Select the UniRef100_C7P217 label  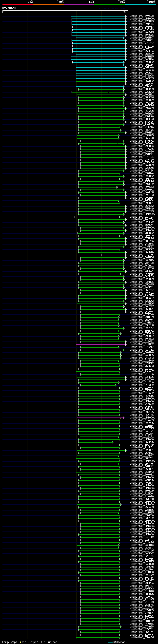(142, 347)
